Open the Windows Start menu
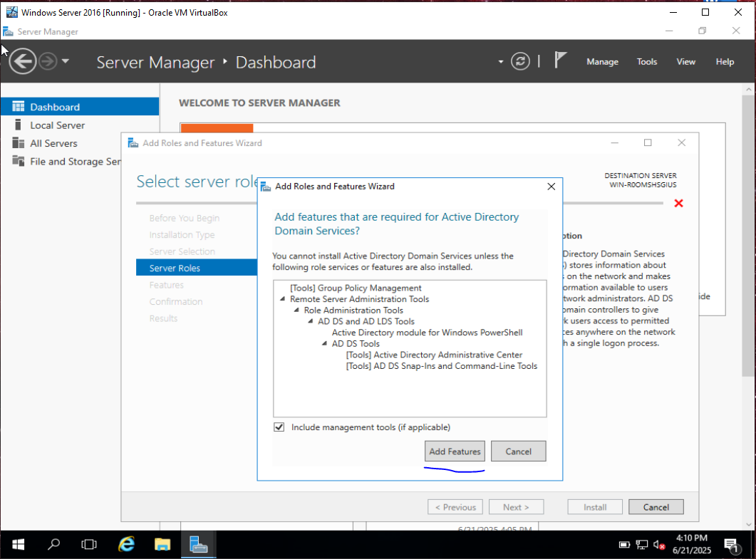This screenshot has height=559, width=756. [18, 545]
